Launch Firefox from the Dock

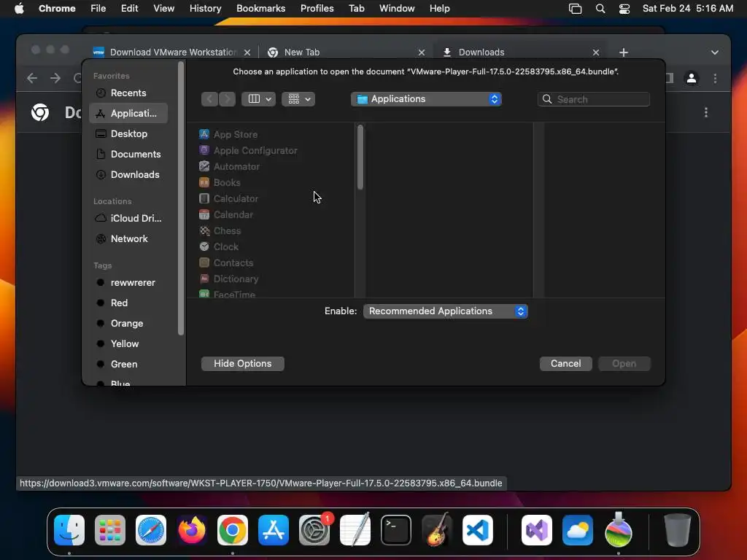click(192, 530)
